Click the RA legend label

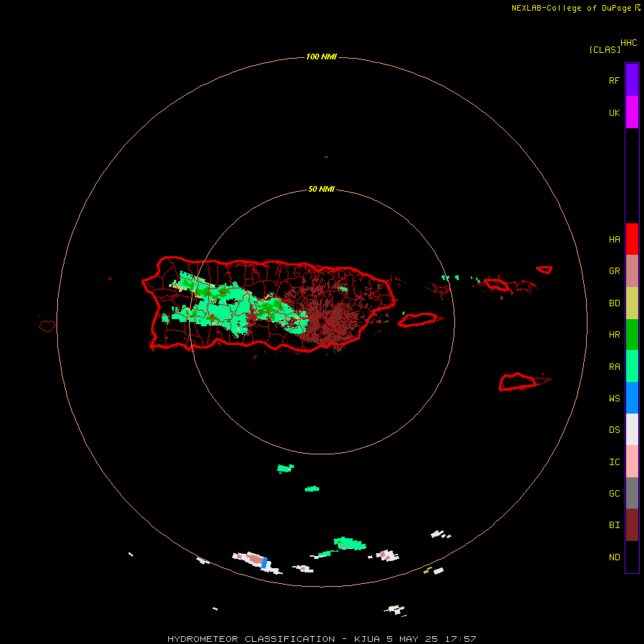614,366
